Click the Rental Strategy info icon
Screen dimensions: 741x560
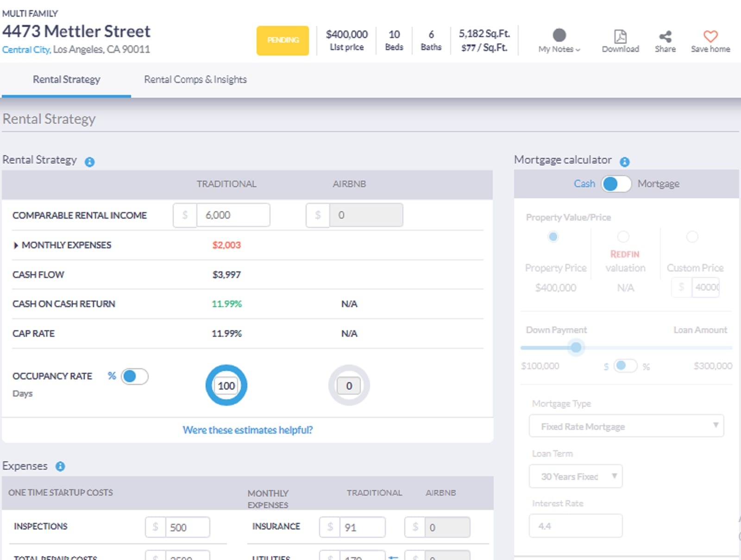coord(90,162)
